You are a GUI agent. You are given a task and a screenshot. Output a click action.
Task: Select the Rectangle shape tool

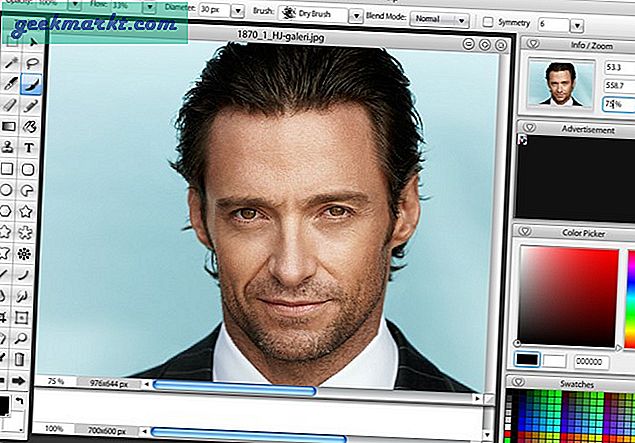pos(7,168)
